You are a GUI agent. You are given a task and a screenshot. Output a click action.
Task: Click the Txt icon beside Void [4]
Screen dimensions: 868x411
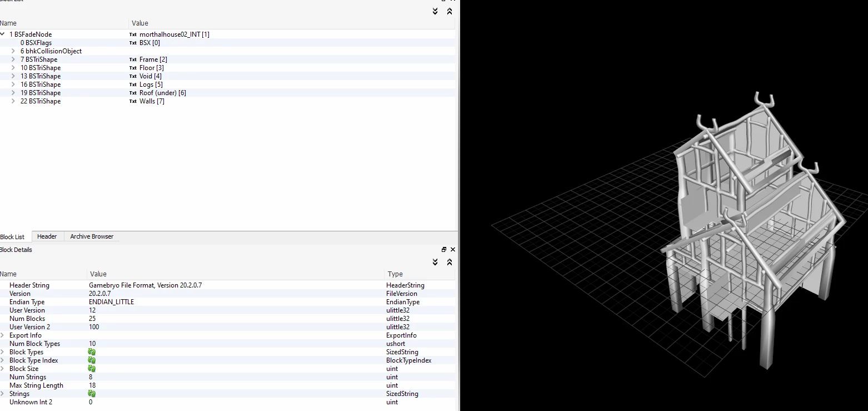point(133,76)
